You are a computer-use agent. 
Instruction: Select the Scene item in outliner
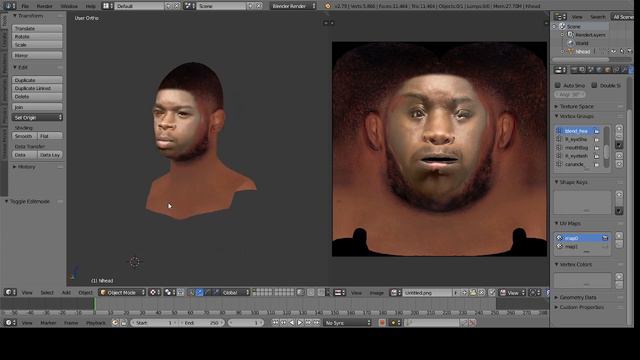[573, 27]
